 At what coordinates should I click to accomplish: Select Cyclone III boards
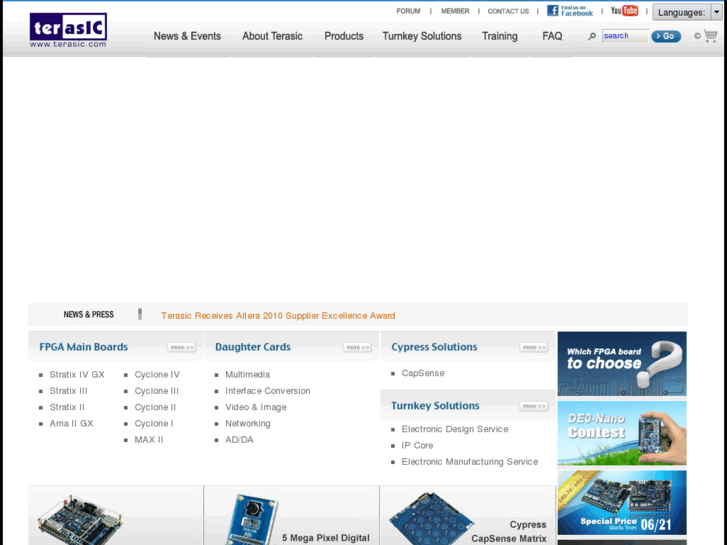157,391
